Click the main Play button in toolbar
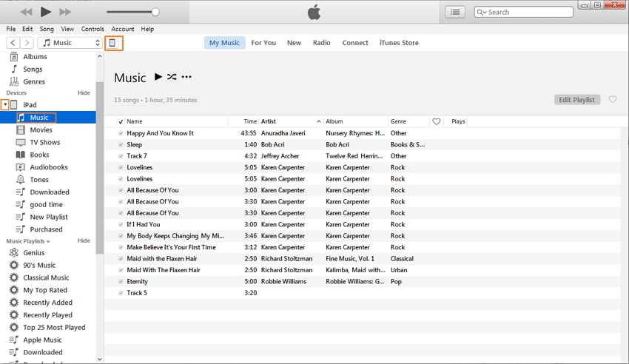 tap(46, 12)
